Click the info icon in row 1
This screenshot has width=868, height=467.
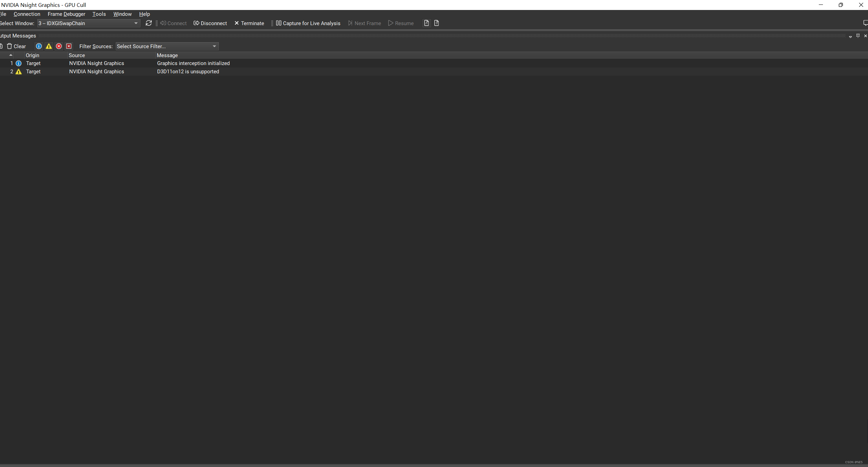19,63
